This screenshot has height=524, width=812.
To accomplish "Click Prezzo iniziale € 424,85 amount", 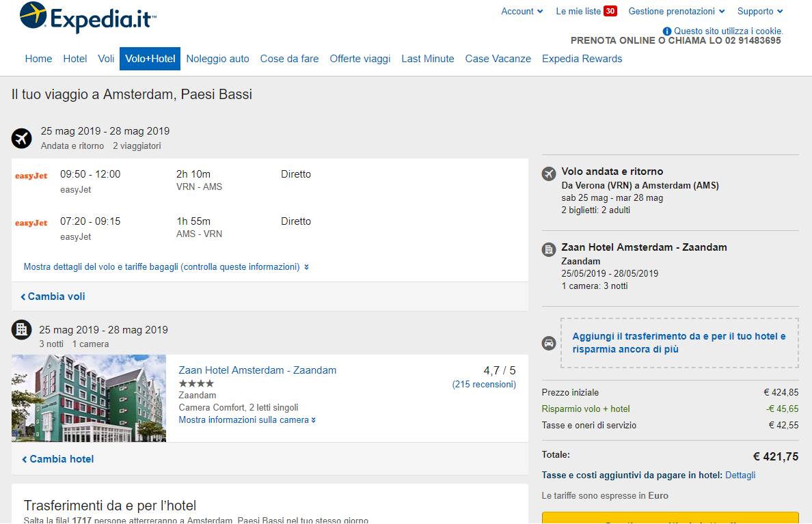I will tap(781, 392).
